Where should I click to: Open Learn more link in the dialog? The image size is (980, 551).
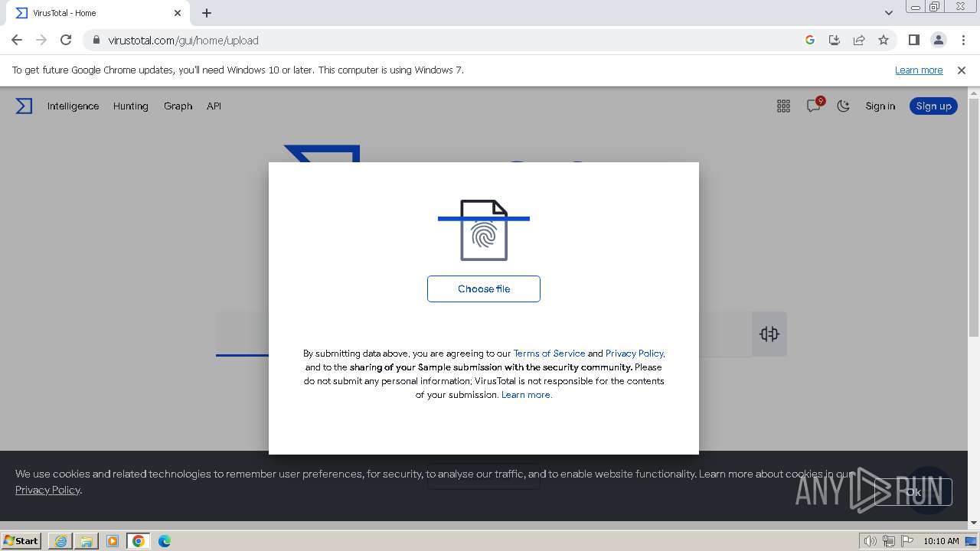point(526,395)
